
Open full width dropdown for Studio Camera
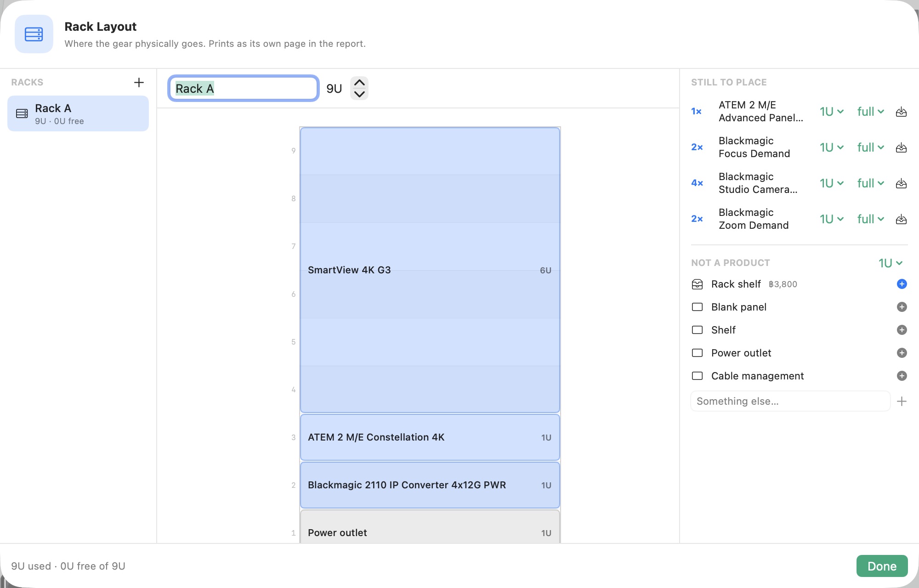click(x=870, y=183)
